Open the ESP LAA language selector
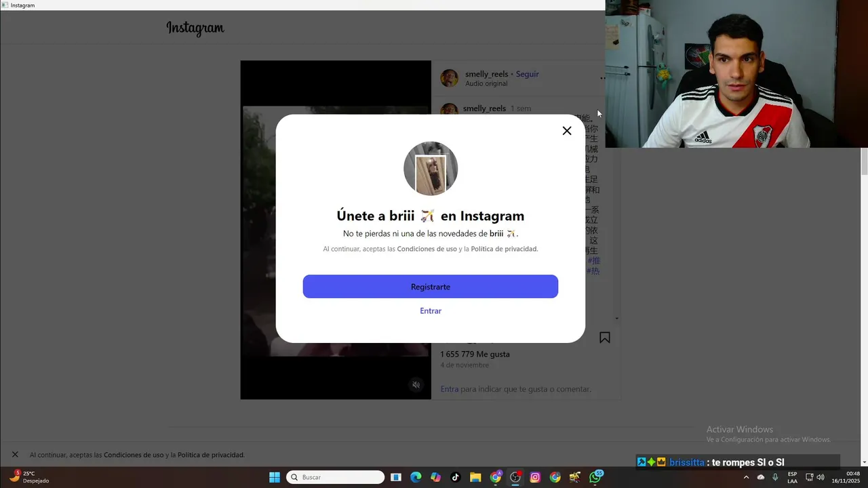This screenshot has width=868, height=488. coord(792,477)
